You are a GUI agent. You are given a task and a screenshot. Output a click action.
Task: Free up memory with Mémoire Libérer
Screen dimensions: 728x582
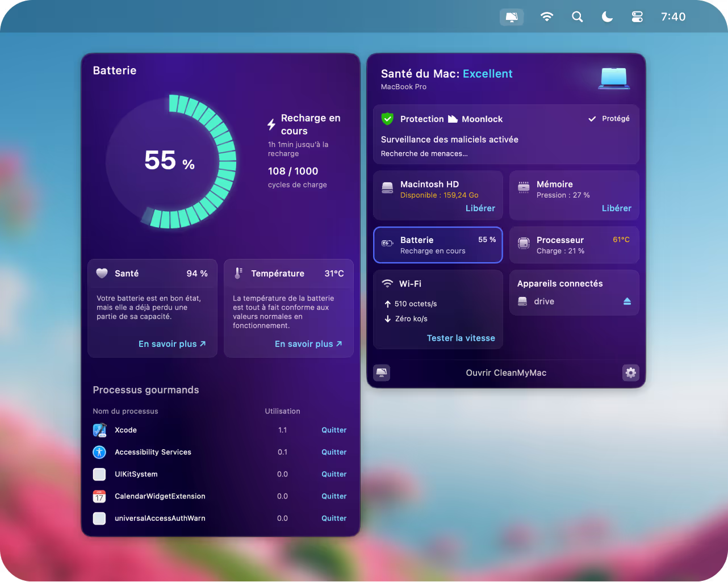(x=617, y=208)
